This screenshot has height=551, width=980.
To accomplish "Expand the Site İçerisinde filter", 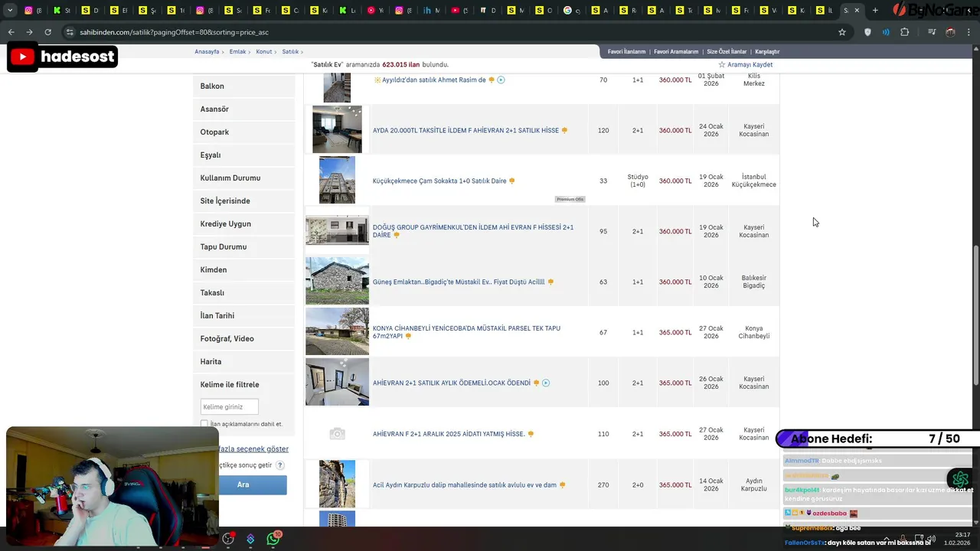I will 243,201.
